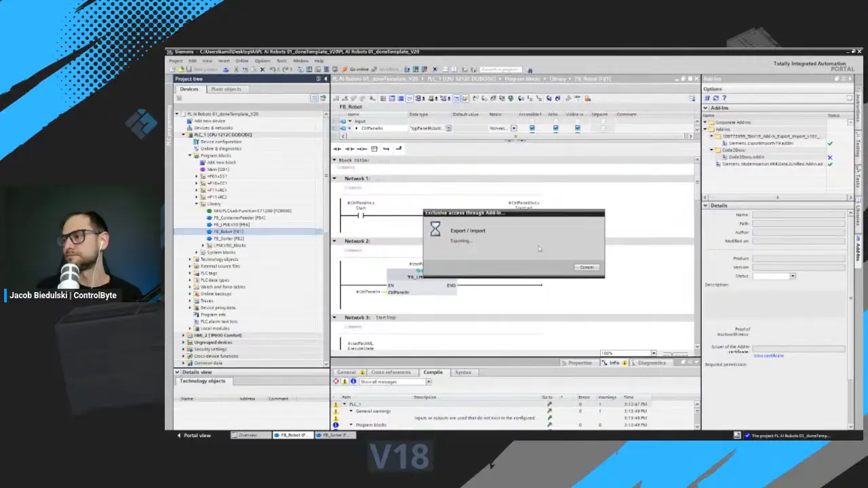Switch to the Compile tab
The height and width of the screenshot is (488, 868).
(x=433, y=372)
